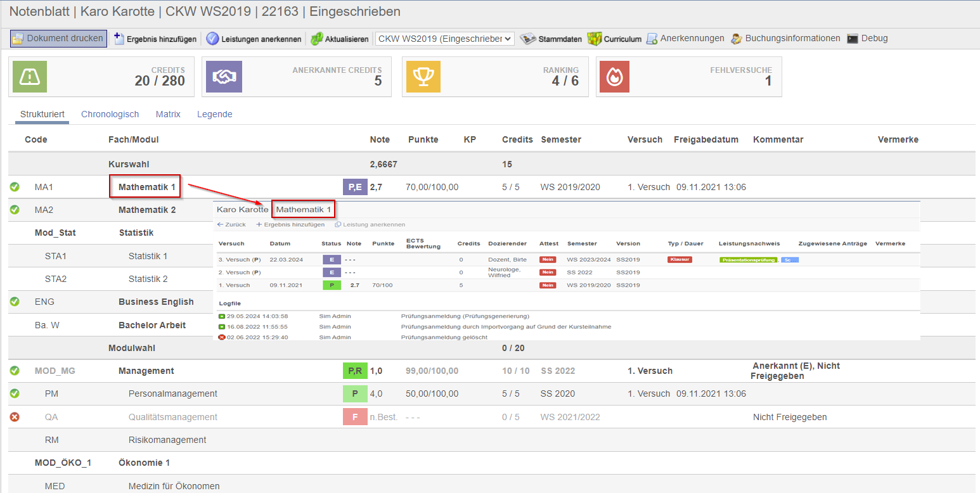This screenshot has width=980, height=493.
Task: Click the Dokument drucken button
Action: (x=58, y=39)
